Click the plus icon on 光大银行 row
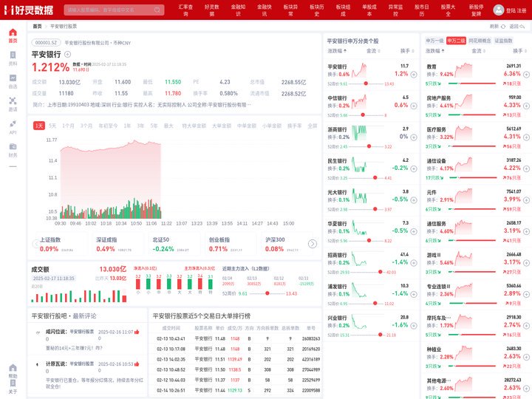The image size is (532, 399). pyautogui.click(x=414, y=200)
